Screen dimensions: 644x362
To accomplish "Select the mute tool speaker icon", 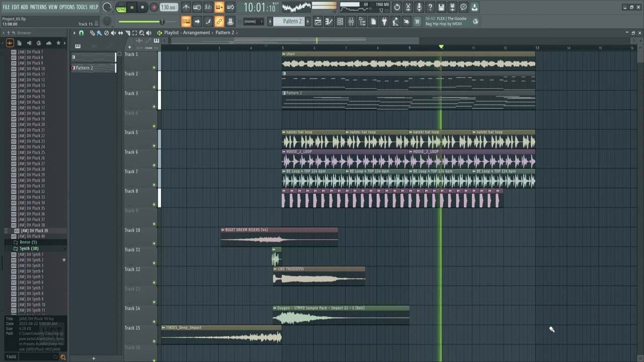I will (113, 33).
